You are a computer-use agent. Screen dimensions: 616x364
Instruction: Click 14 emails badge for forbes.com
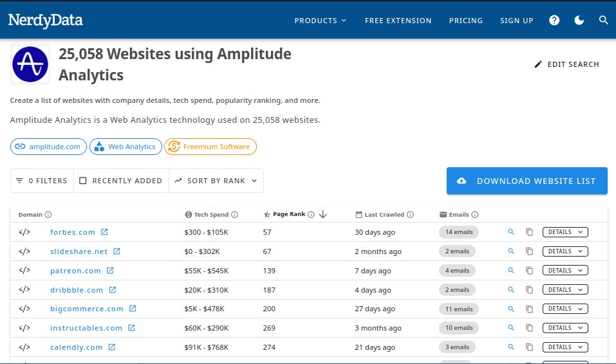(x=459, y=232)
